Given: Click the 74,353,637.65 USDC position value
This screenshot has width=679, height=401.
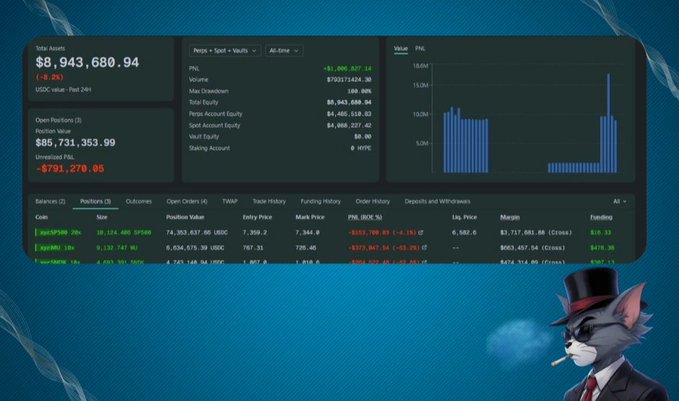Looking at the screenshot, I should tap(197, 233).
